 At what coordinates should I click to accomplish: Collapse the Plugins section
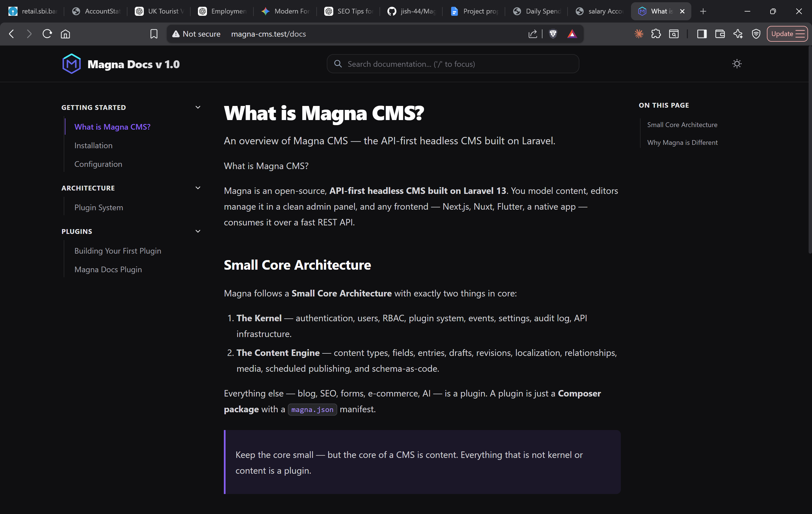(x=198, y=231)
